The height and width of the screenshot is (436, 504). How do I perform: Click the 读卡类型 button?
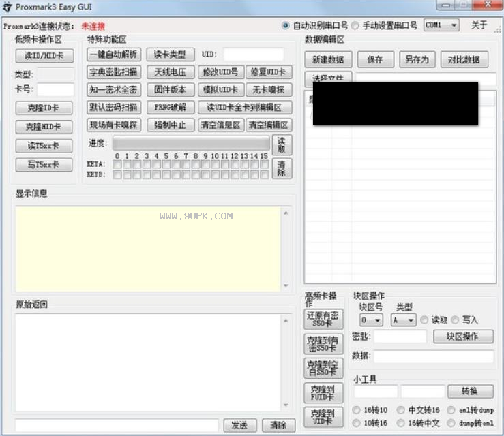[171, 54]
